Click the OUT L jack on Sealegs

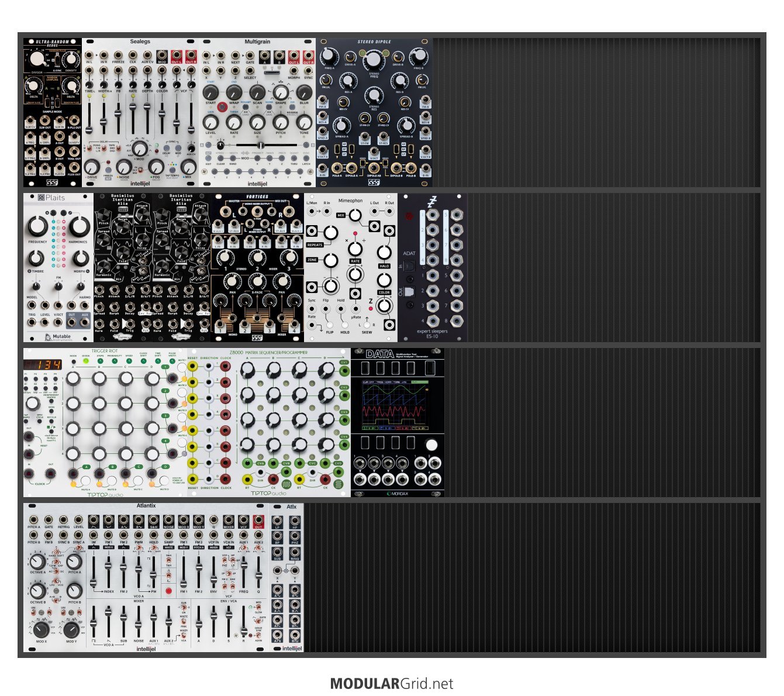tap(177, 55)
